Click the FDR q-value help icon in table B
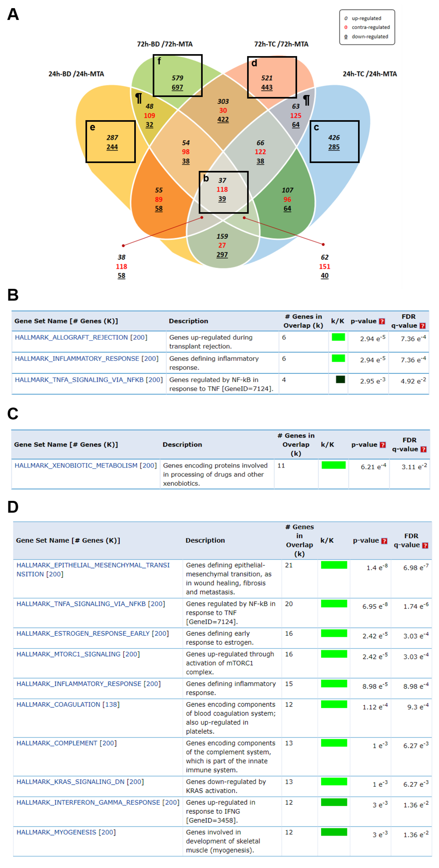The height and width of the screenshot is (868, 439). point(423,326)
